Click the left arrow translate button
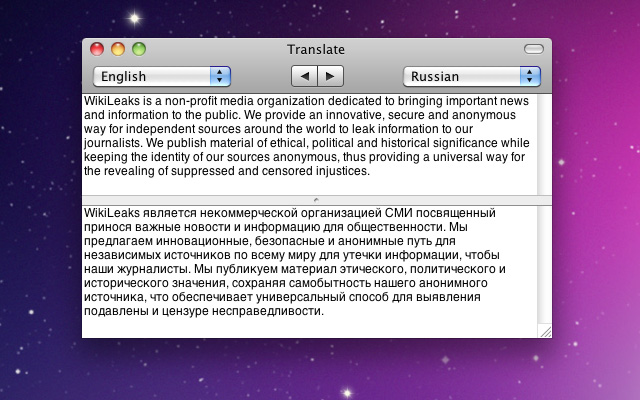This screenshot has height=400, width=640. [x=304, y=76]
